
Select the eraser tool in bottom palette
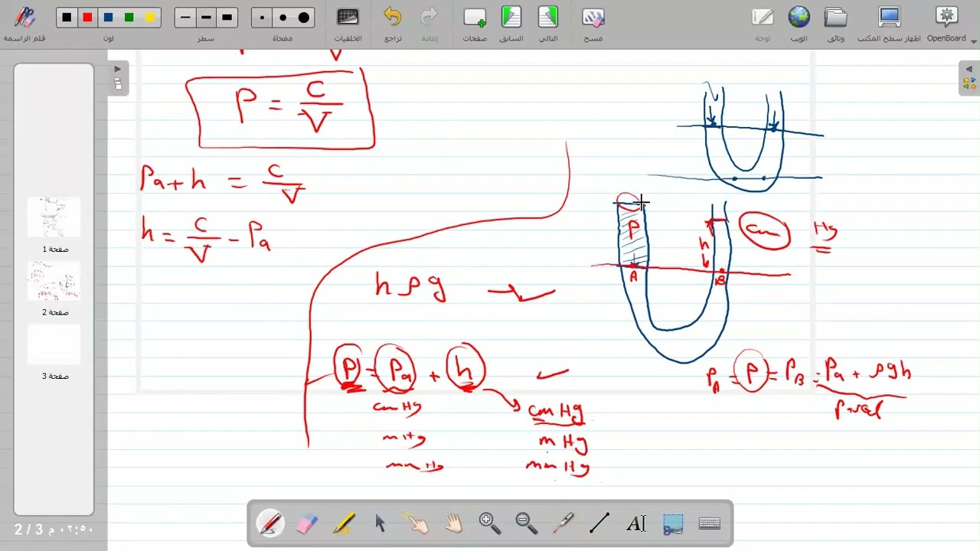pos(306,523)
